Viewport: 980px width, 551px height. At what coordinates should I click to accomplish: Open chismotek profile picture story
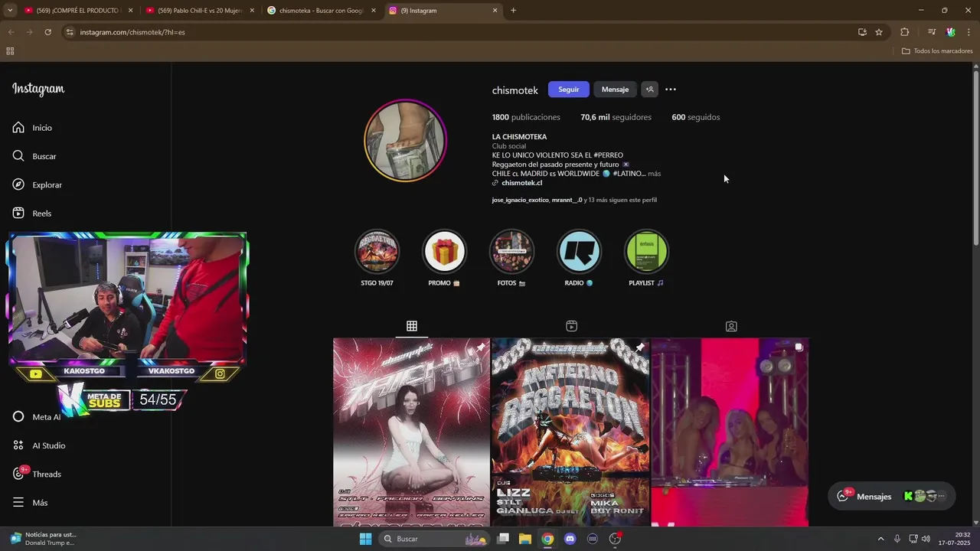pyautogui.click(x=405, y=141)
